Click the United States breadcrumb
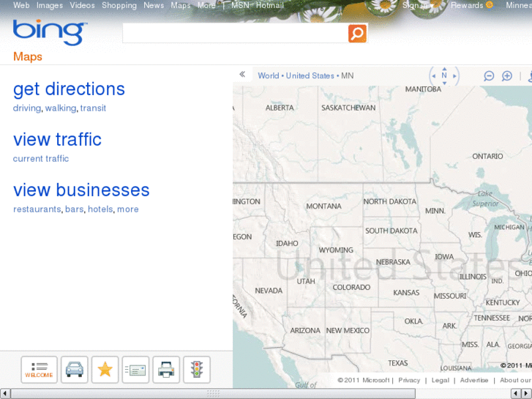The image size is (532, 399). coord(310,75)
